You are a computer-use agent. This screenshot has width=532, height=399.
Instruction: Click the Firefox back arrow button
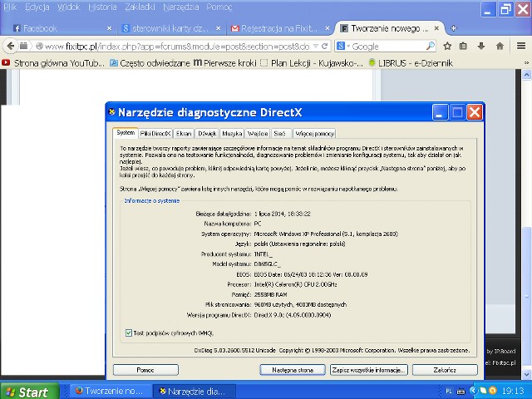coord(11,46)
